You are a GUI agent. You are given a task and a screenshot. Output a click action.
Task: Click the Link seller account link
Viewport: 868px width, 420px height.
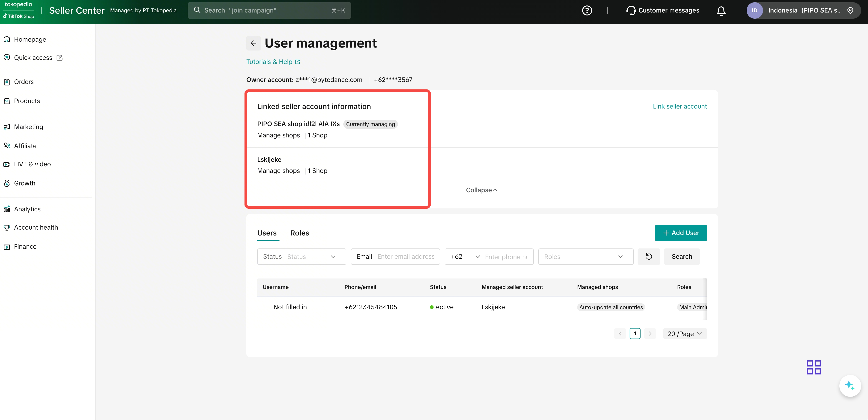[680, 106]
